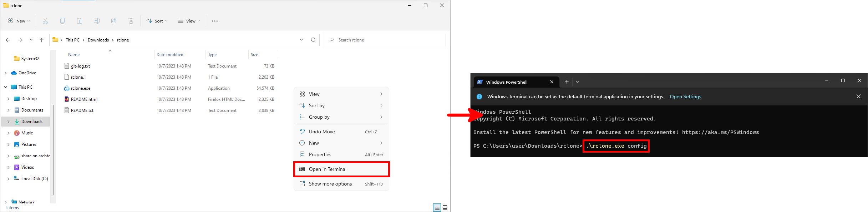Go up one folder level arrow
Image resolution: width=868 pixels, height=212 pixels.
pos(41,40)
